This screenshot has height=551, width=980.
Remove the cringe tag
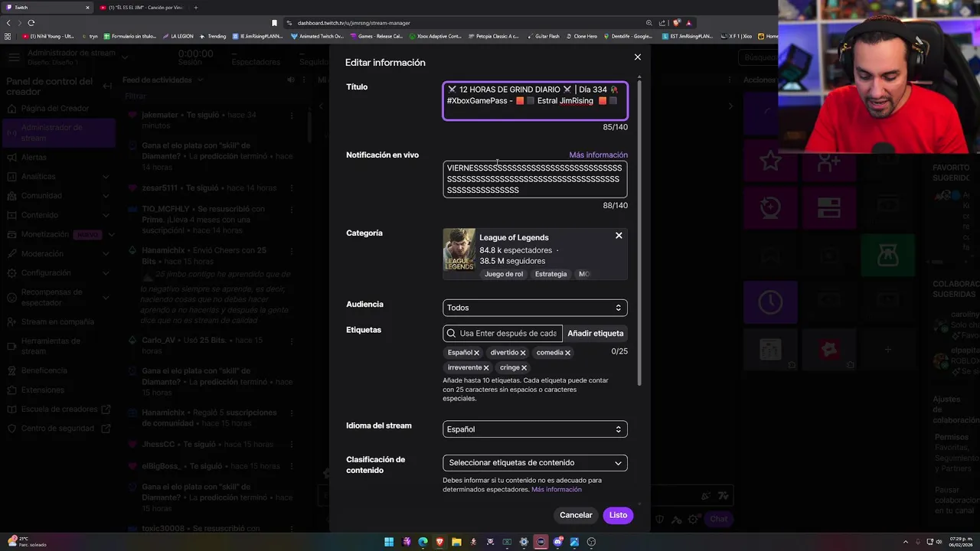[524, 368]
